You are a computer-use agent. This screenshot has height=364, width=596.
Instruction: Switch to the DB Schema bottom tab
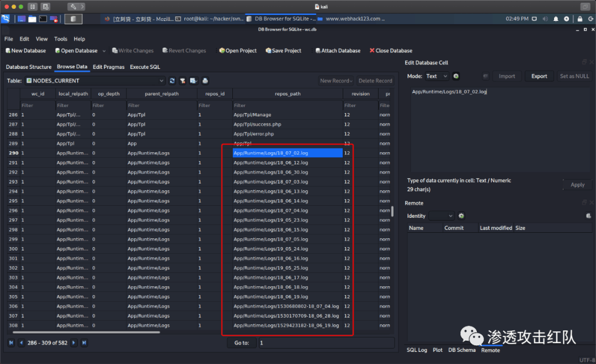[461, 350]
